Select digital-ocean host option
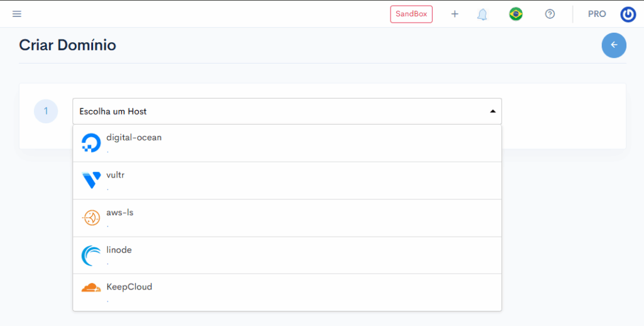Viewport: 644px width, 326px height. pyautogui.click(x=287, y=143)
